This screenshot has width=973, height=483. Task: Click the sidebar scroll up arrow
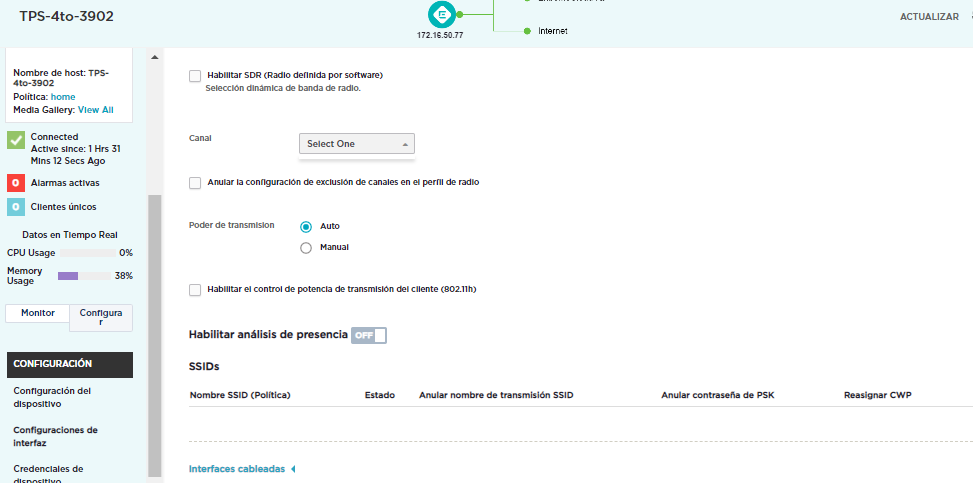[154, 57]
